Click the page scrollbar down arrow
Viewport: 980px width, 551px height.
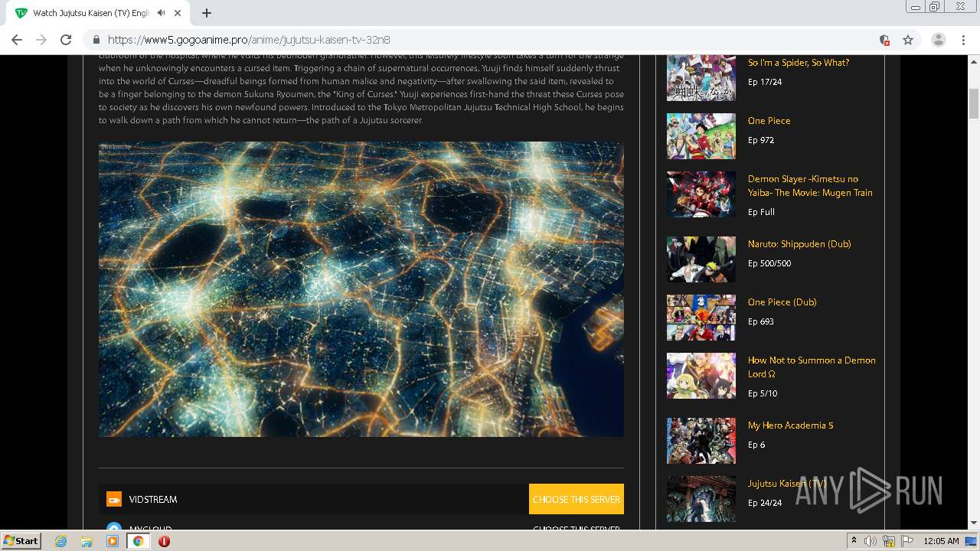coord(974,523)
